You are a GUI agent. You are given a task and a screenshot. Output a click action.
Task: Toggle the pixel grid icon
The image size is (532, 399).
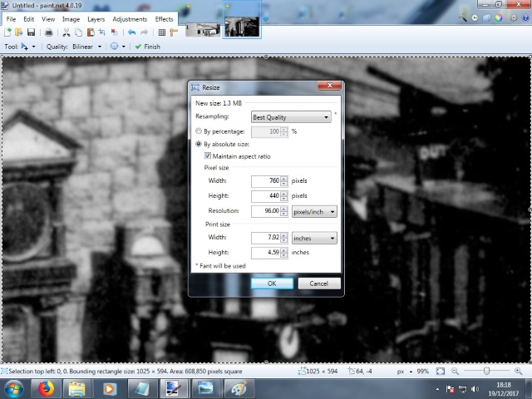(162, 32)
